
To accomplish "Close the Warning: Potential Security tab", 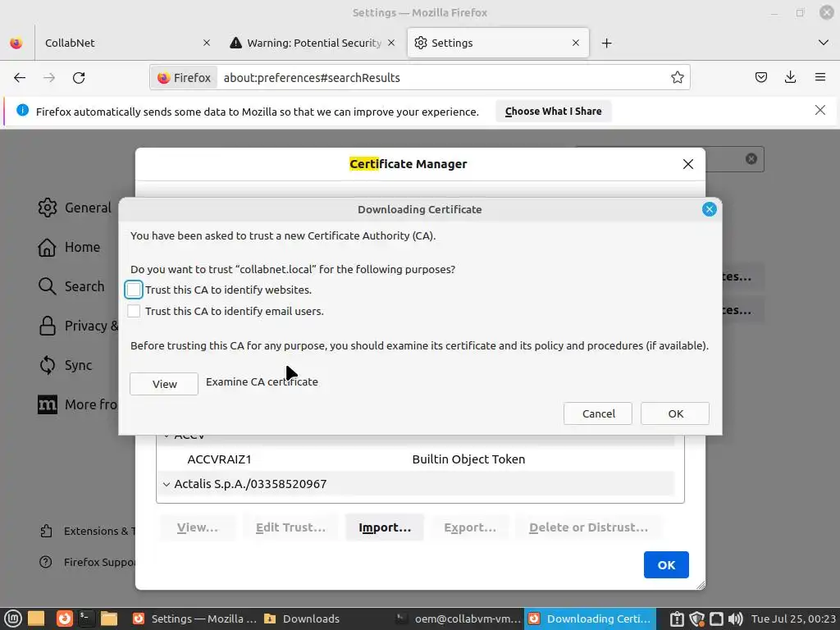I will click(391, 43).
